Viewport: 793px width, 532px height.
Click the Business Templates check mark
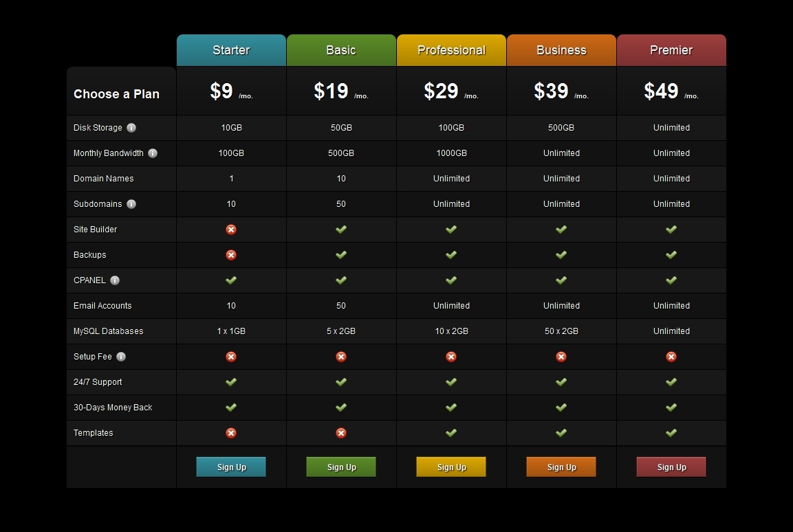561,433
